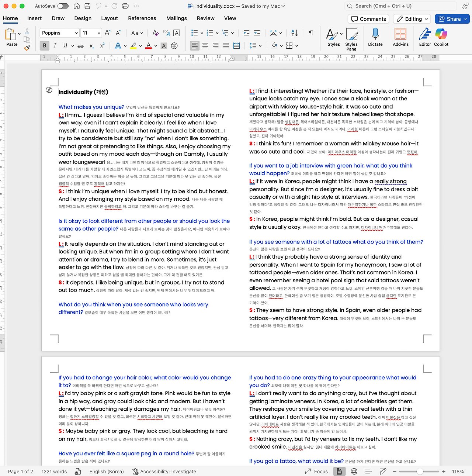Adjust the zoom slider handle
Viewport: 472px width, 476px height.
coord(420,471)
